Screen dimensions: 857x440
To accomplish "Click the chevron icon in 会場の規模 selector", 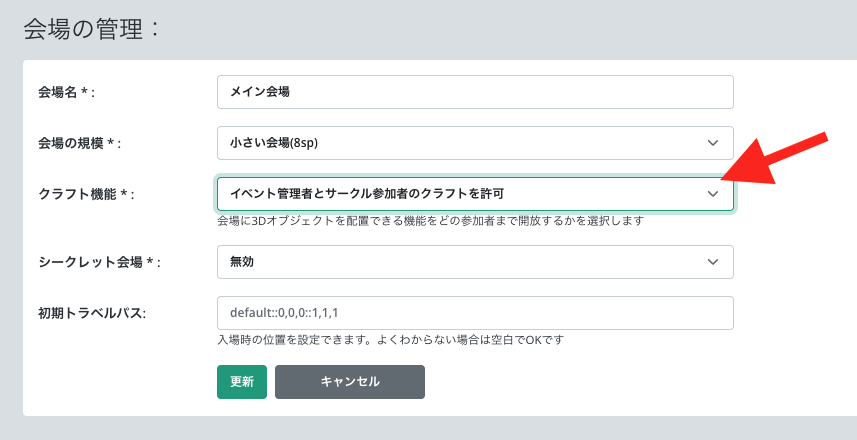I will (x=712, y=142).
